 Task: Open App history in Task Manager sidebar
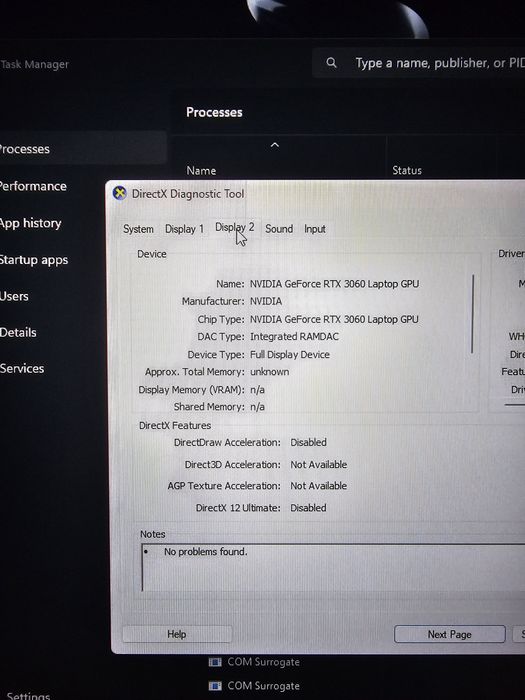pyautogui.click(x=31, y=223)
